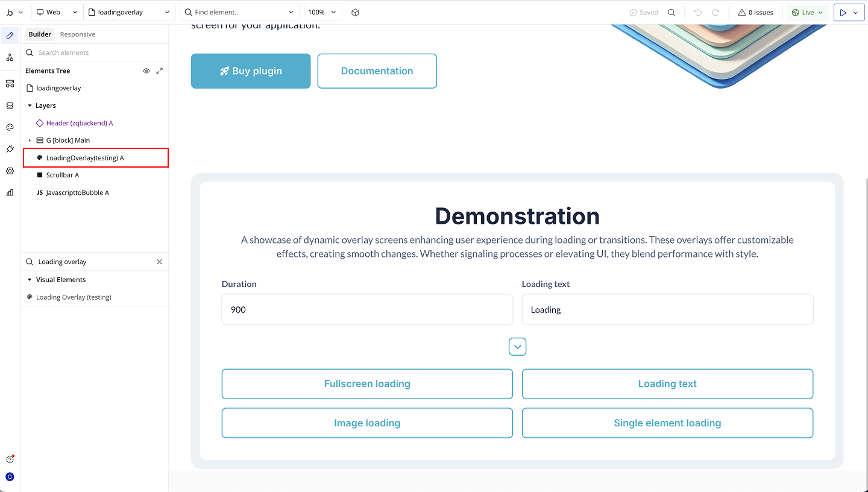This screenshot has width=868, height=492.
Task: Open the Backend workflows sidebar icon
Action: (x=10, y=83)
